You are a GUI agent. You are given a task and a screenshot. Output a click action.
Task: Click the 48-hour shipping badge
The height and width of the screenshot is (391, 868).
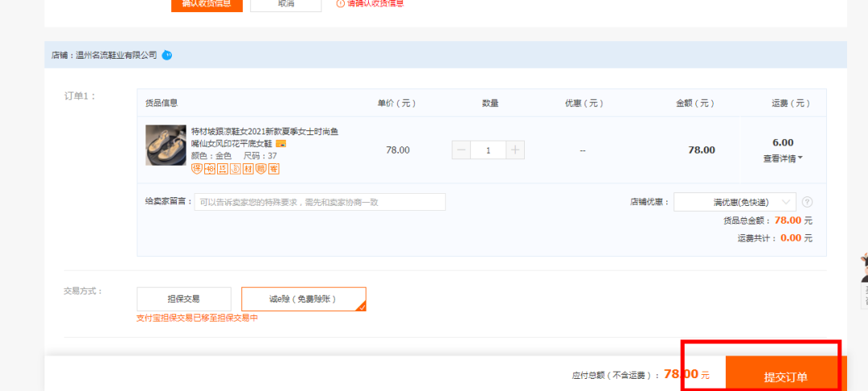tap(209, 169)
